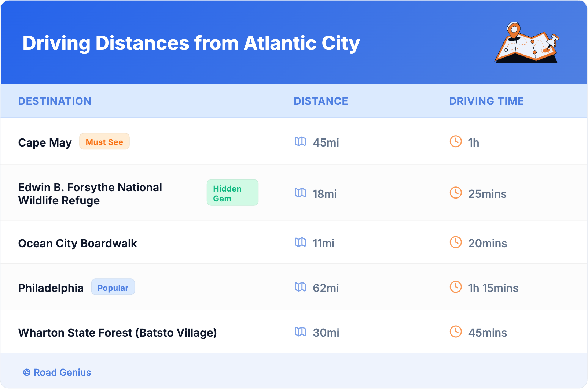Click the map icon next to 18mi
The width and height of the screenshot is (588, 389).
click(x=300, y=193)
